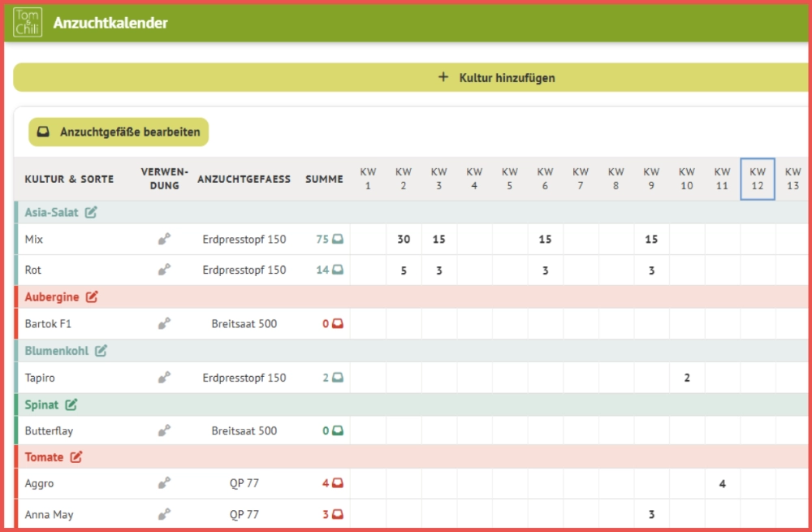Screen dimensions: 812x532
Task: Edit the Blumenkohl culture entry
Action: click(101, 351)
